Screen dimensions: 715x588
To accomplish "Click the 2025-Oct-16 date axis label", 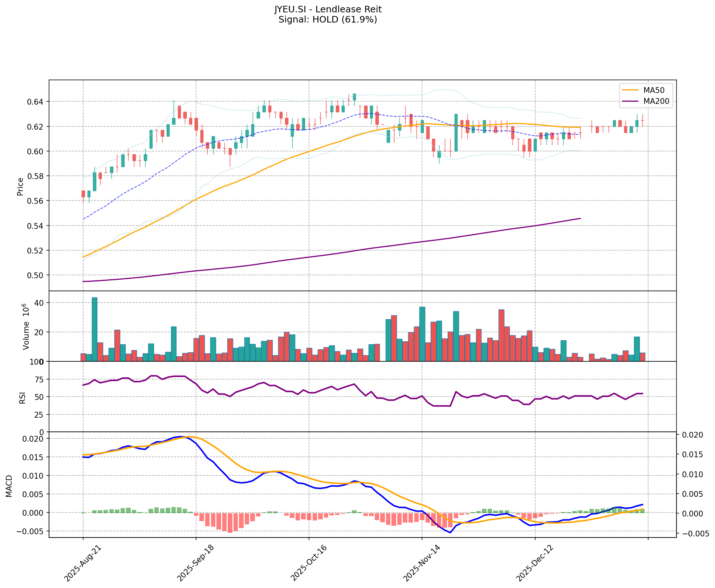I will point(308,563).
